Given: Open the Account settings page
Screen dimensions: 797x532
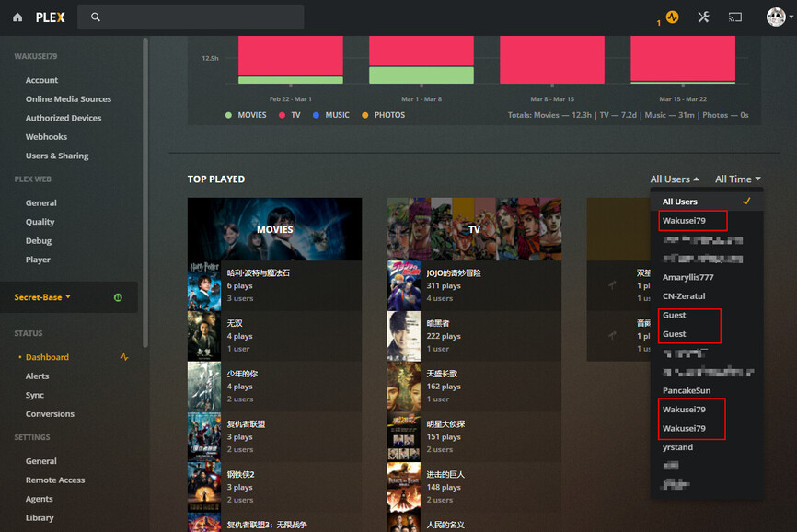Looking at the screenshot, I should tap(41, 80).
